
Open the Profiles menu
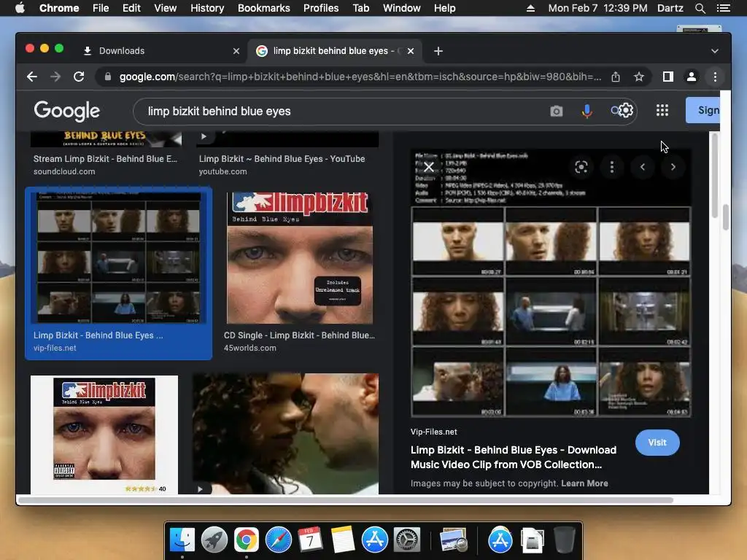[x=321, y=8]
